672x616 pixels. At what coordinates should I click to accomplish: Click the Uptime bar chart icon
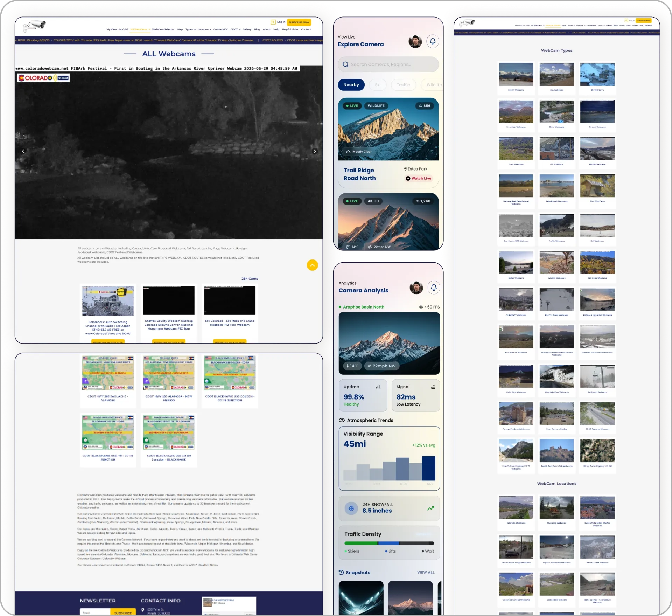pyautogui.click(x=378, y=387)
